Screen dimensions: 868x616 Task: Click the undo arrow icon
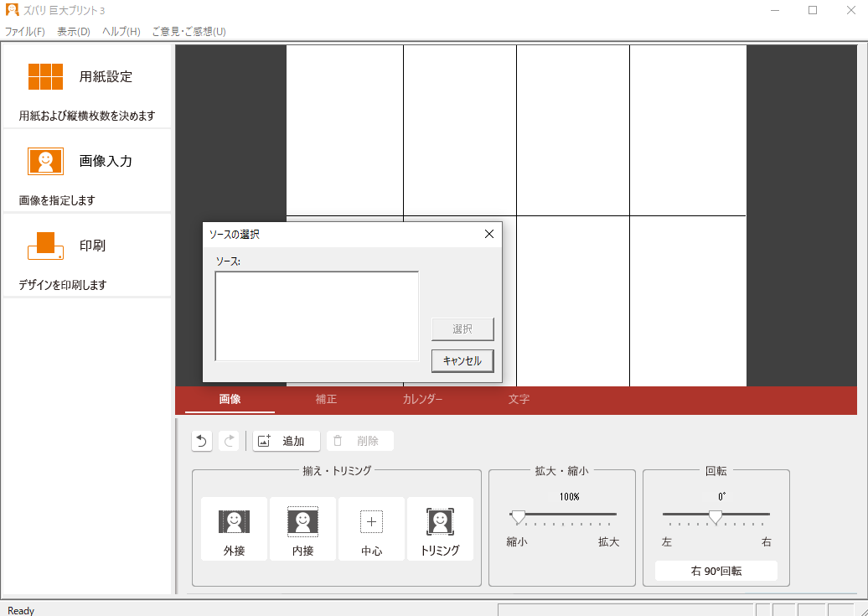coord(201,441)
